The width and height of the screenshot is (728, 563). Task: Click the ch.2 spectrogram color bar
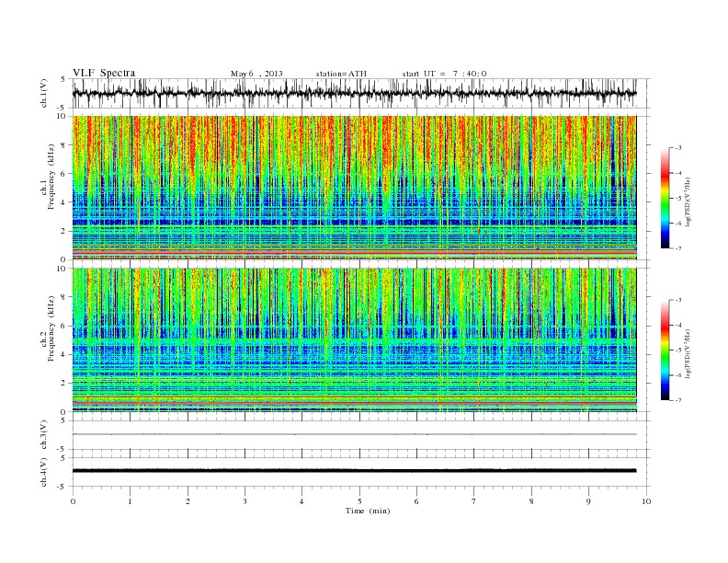pos(665,350)
